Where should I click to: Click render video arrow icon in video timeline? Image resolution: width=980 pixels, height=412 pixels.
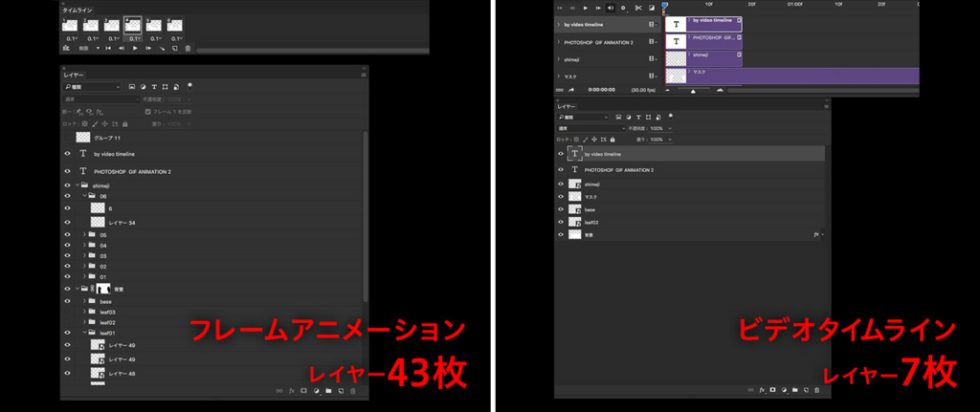click(x=571, y=90)
